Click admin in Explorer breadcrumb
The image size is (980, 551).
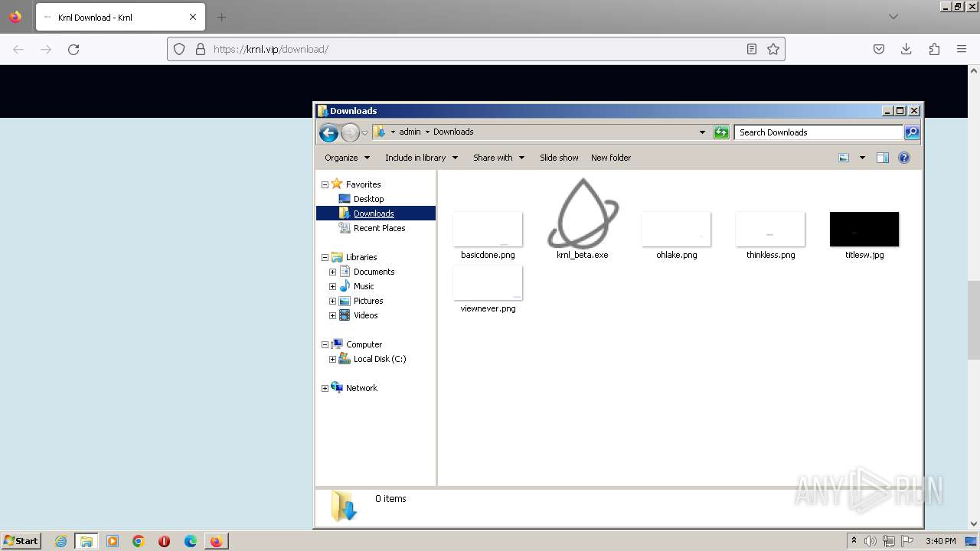point(410,132)
